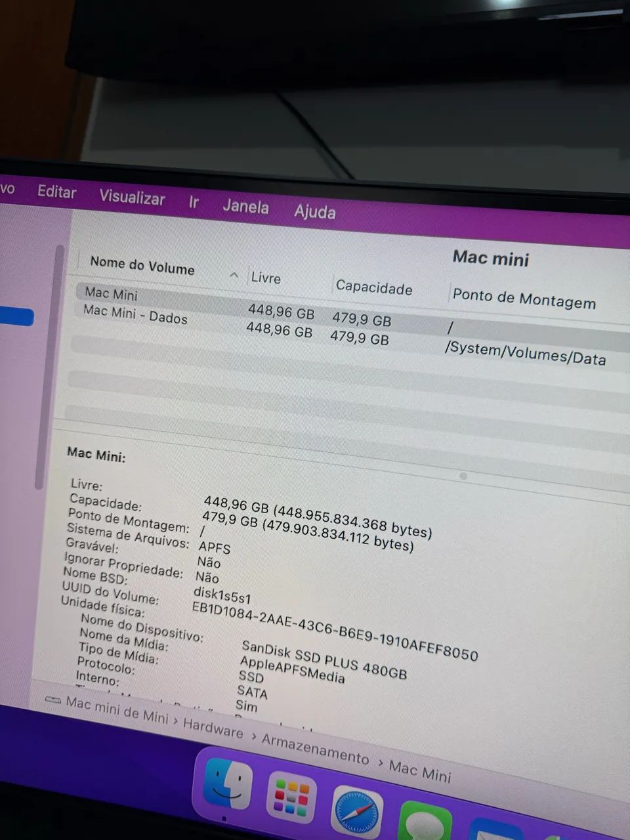Open the Editar menu
Viewport: 630px width, 840px height.
coord(57,192)
